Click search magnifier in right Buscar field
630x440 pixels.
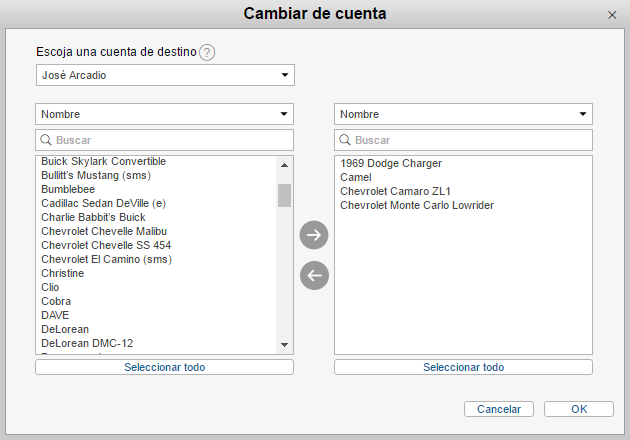(x=345, y=140)
